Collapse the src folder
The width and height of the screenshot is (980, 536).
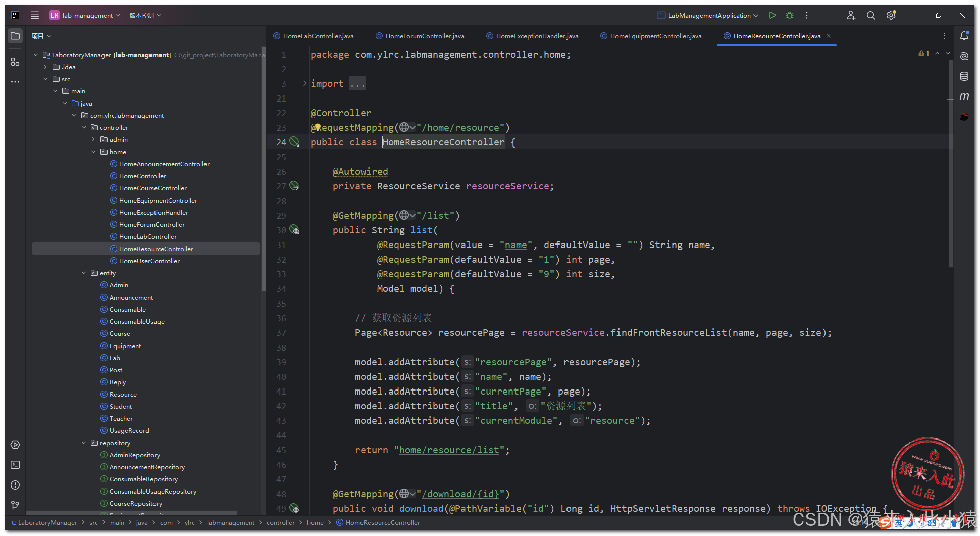pos(45,79)
